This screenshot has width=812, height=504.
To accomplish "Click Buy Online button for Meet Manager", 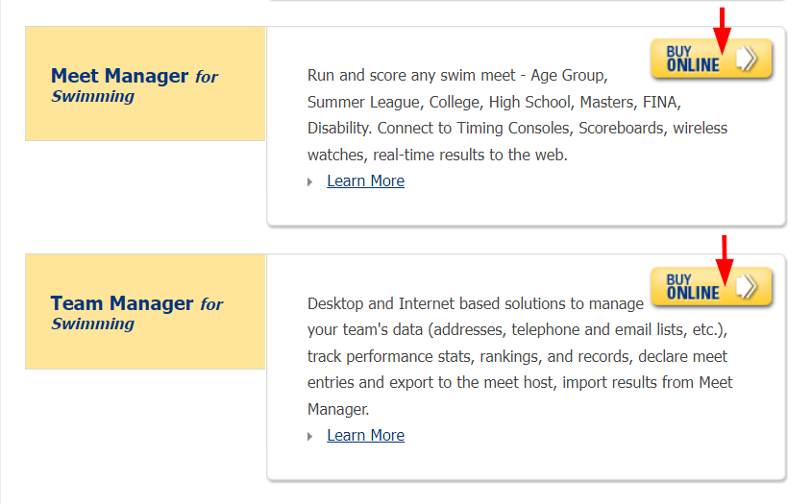I will tap(711, 59).
